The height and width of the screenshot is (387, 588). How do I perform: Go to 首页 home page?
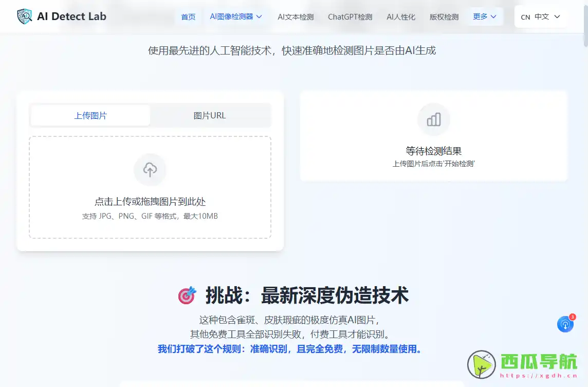(x=188, y=17)
